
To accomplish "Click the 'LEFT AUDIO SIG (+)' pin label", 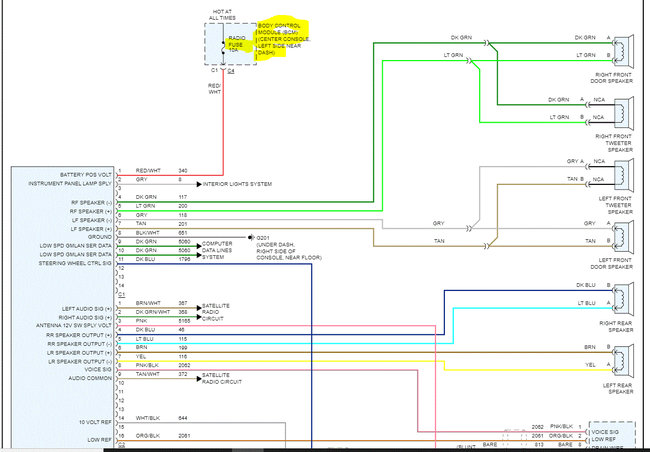I will click(87, 309).
